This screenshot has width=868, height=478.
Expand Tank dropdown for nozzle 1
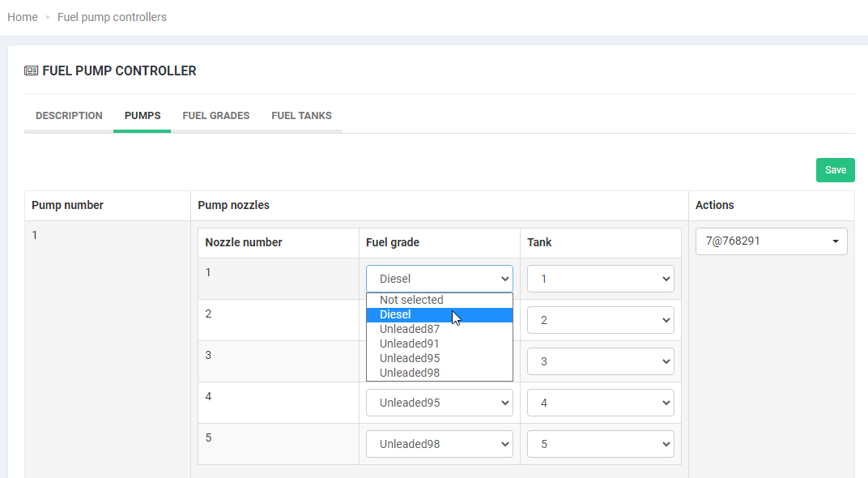(x=600, y=279)
